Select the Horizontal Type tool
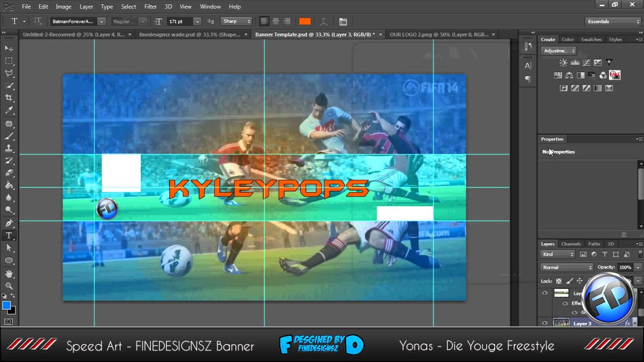This screenshot has width=644, height=362. [x=9, y=235]
